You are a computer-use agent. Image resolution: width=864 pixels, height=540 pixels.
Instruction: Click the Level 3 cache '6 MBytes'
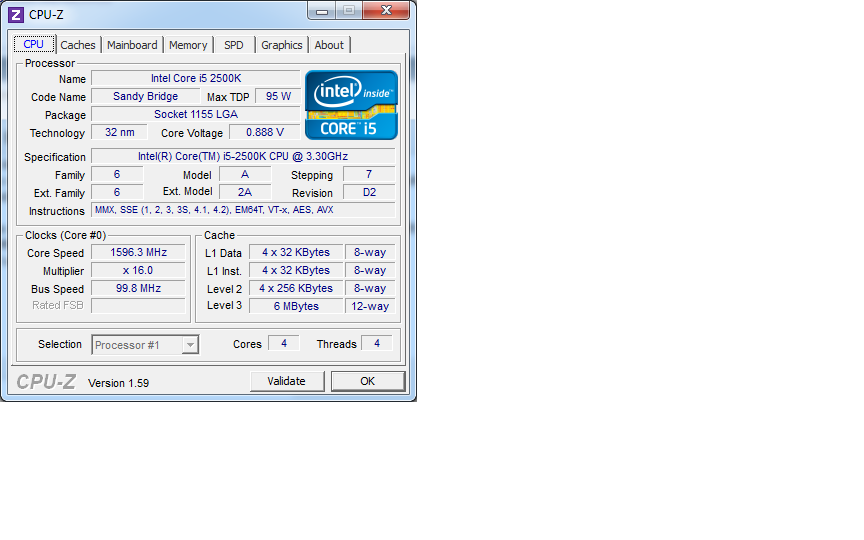point(296,306)
